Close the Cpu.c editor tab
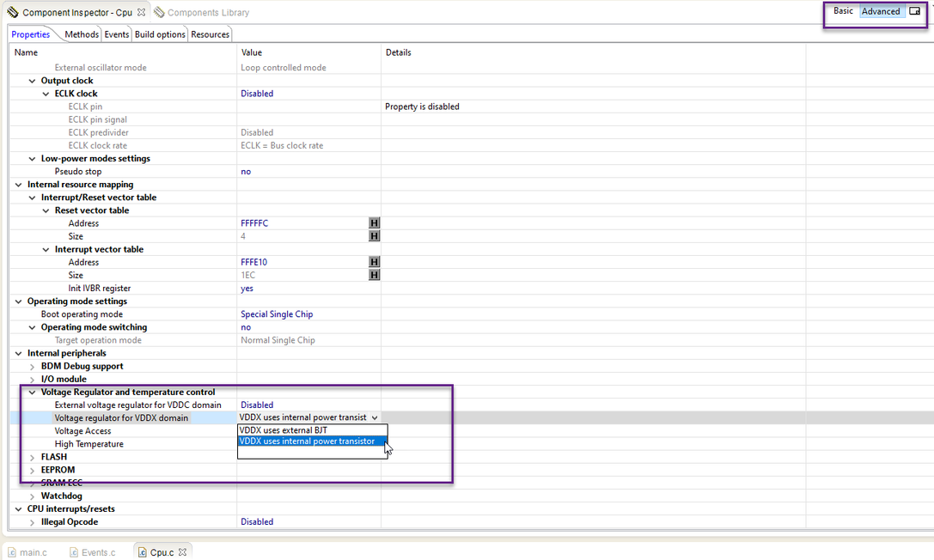This screenshot has height=560, width=934. click(x=182, y=552)
